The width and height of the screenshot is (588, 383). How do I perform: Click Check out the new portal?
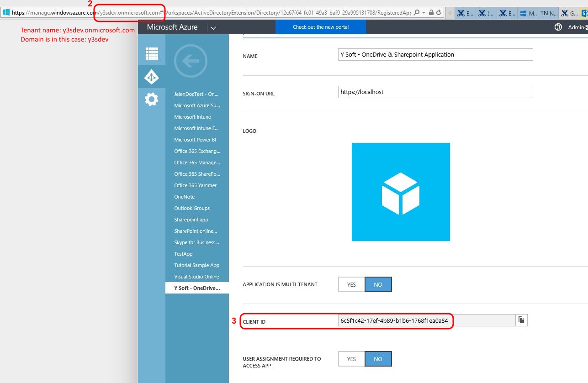click(320, 27)
